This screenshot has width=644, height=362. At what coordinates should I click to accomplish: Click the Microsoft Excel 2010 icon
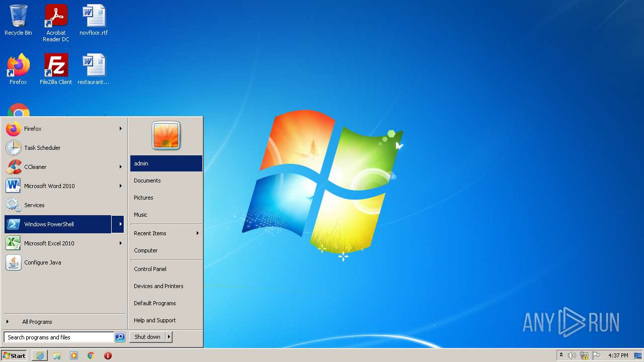coord(14,243)
